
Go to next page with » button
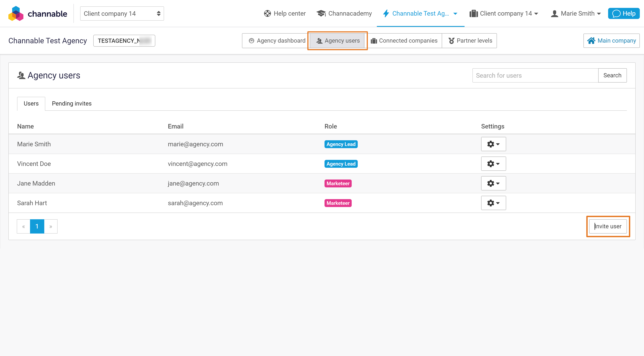[51, 226]
